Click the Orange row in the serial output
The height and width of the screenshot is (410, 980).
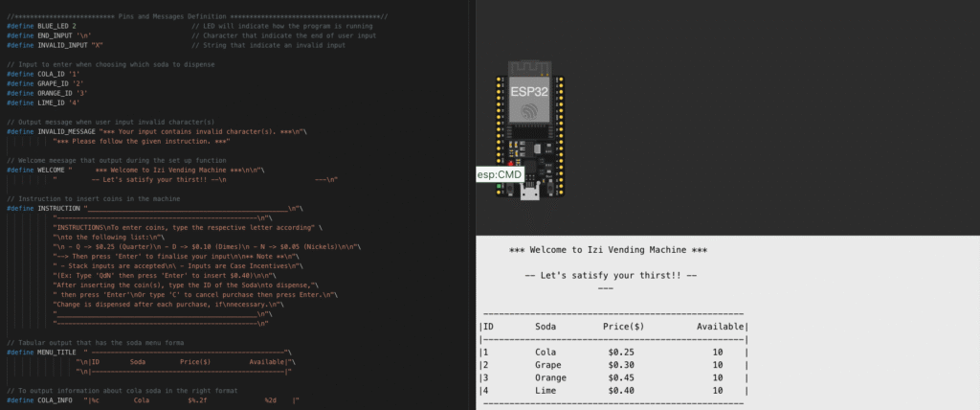click(x=612, y=377)
